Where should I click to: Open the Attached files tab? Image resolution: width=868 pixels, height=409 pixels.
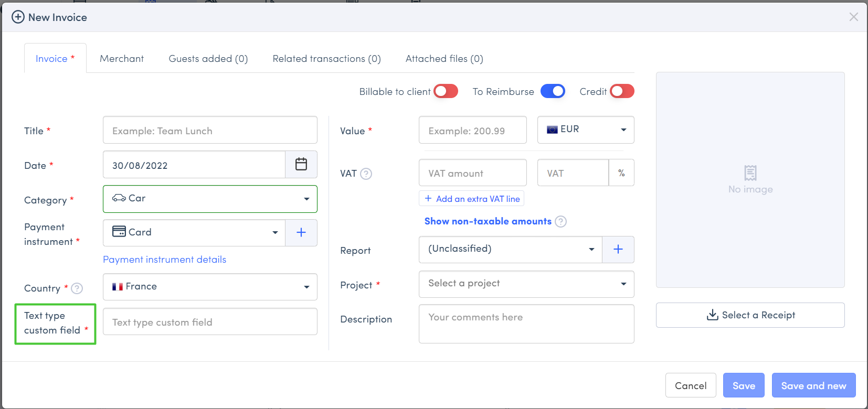coord(444,59)
